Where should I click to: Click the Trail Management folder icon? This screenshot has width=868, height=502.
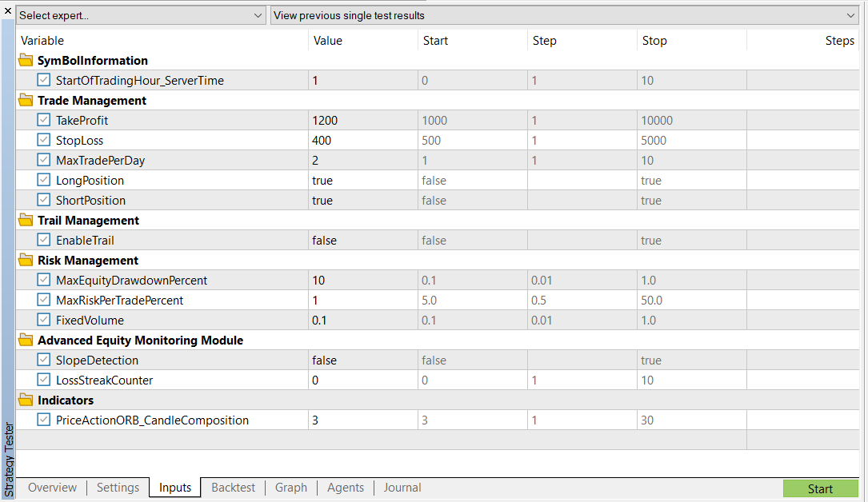tap(25, 221)
